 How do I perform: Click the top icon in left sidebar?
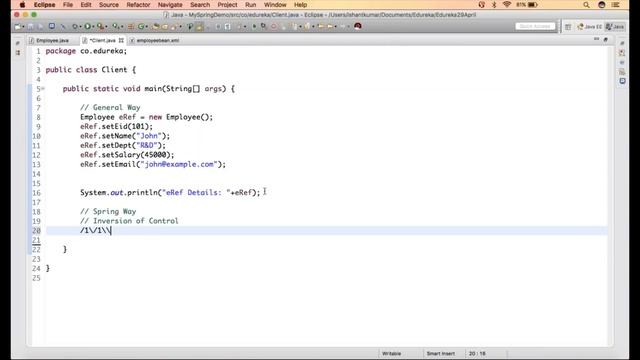click(18, 43)
